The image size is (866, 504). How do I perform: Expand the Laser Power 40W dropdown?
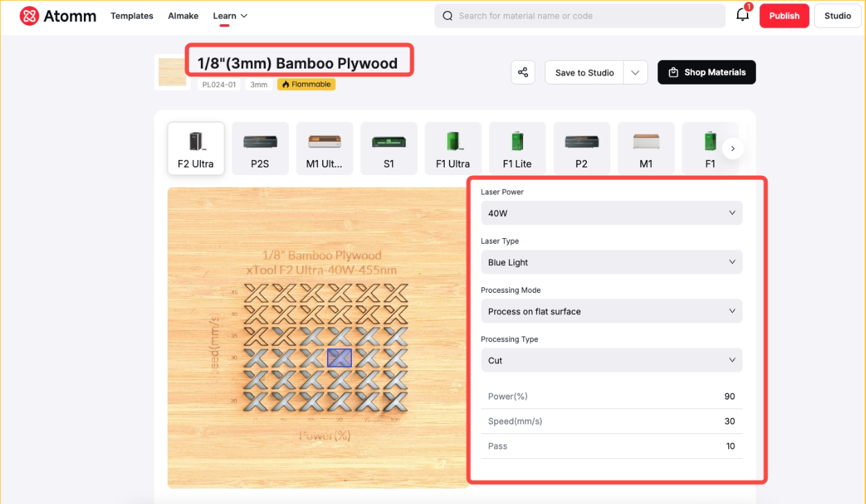(x=611, y=213)
